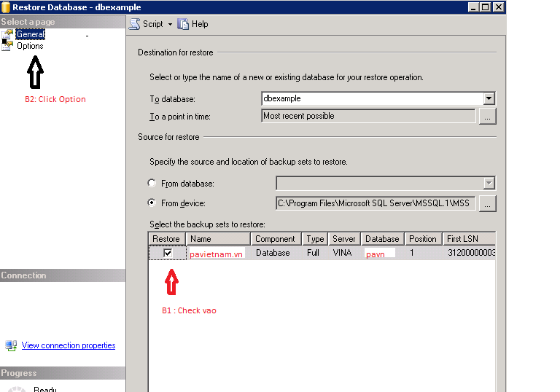Screen dimensions: 560x392
Task: Click the pavn database cell
Action: click(383, 253)
